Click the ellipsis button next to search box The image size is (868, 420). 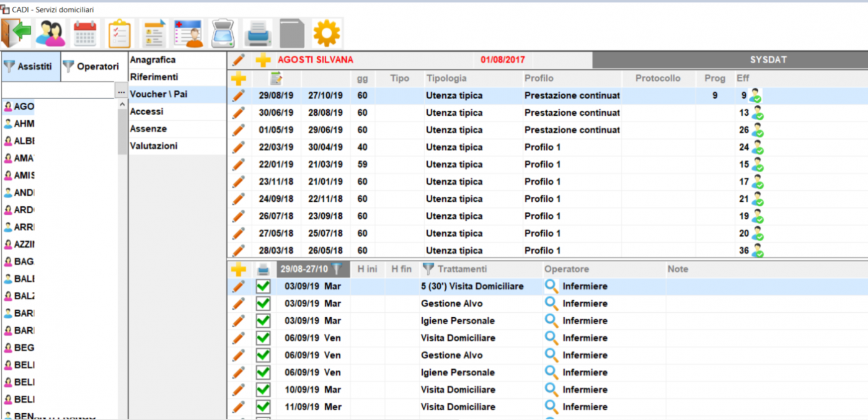coord(121,91)
